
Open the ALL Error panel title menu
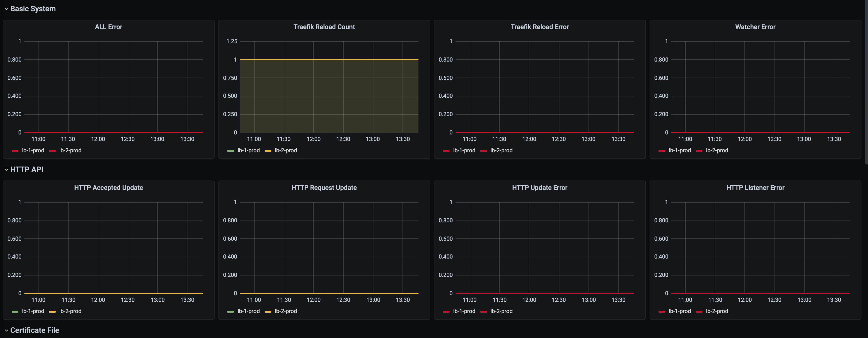108,27
